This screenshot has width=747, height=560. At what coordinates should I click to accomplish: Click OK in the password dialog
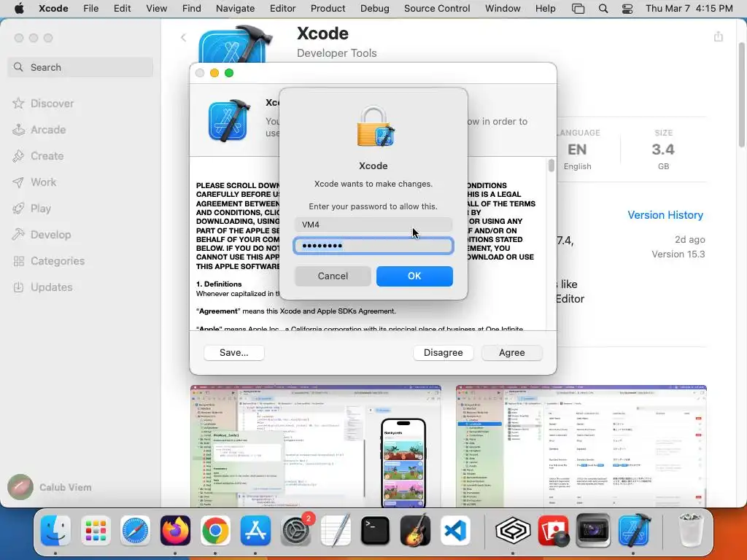[x=414, y=276]
